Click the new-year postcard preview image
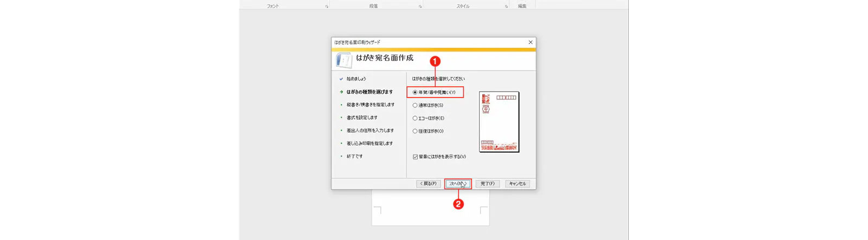The width and height of the screenshot is (868, 240). click(499, 122)
